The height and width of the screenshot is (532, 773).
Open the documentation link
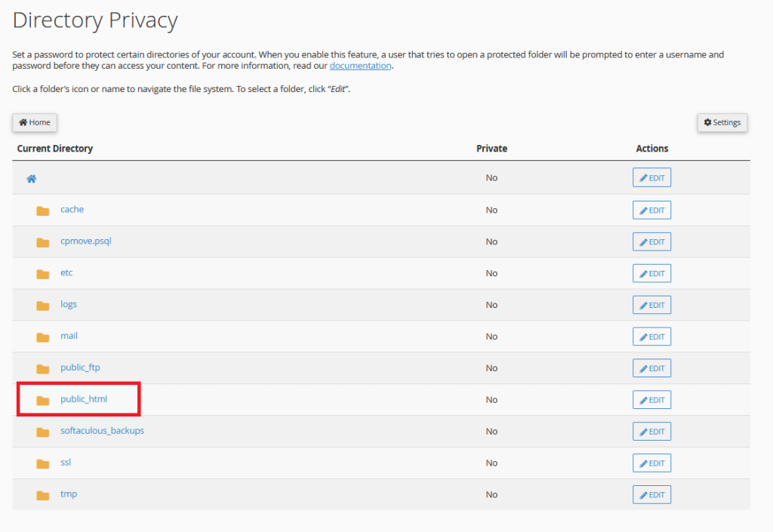coord(360,66)
